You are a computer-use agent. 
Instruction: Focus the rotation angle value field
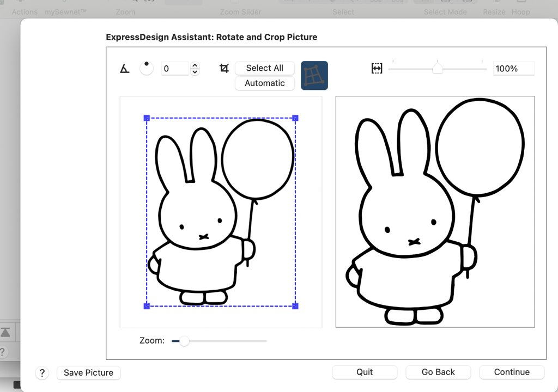[x=175, y=68]
